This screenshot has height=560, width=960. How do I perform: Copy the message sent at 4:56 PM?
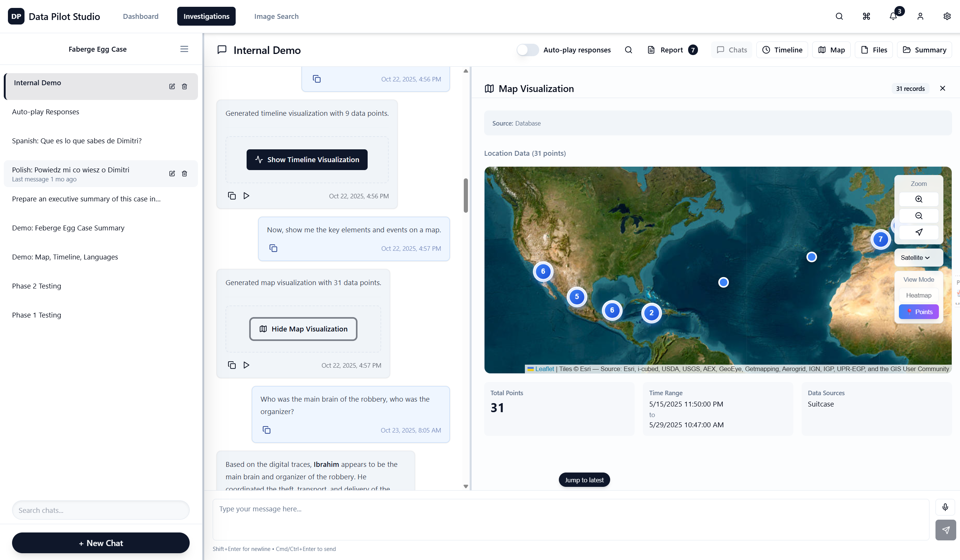317,79
